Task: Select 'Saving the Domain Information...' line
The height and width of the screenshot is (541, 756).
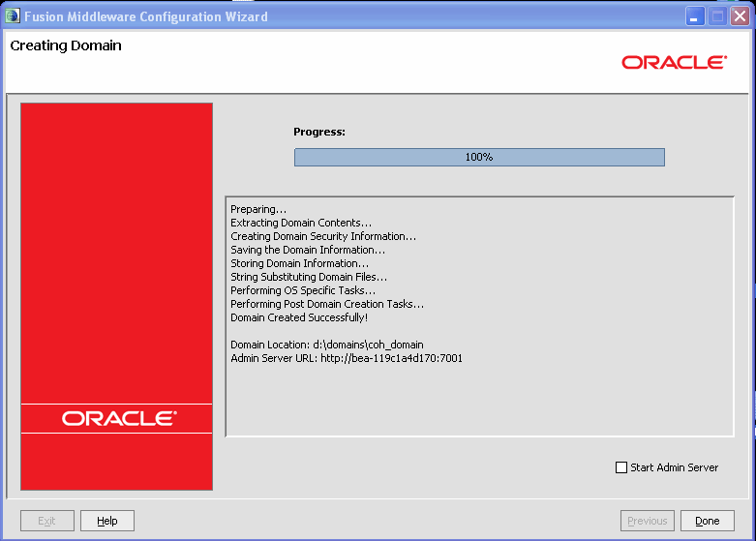Action: click(x=308, y=250)
